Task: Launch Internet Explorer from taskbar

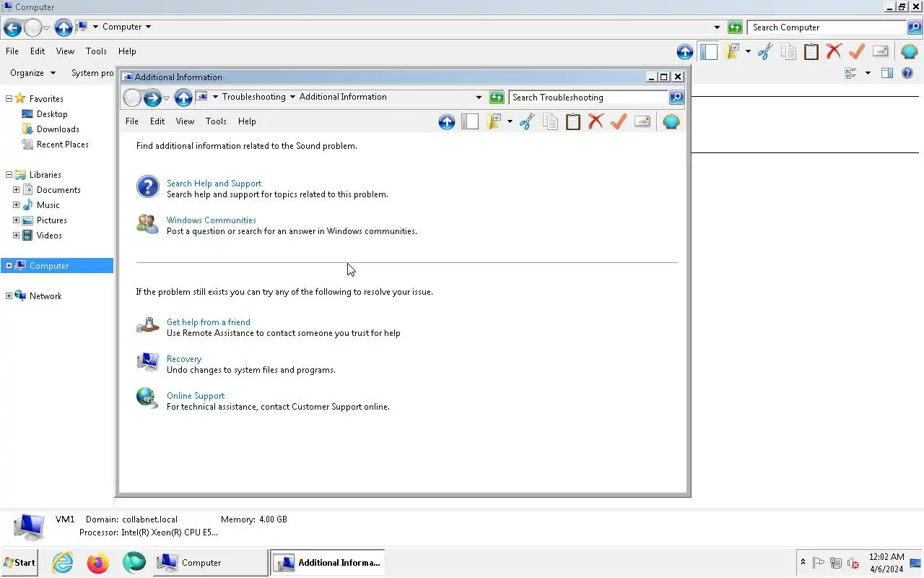Action: pyautogui.click(x=63, y=562)
